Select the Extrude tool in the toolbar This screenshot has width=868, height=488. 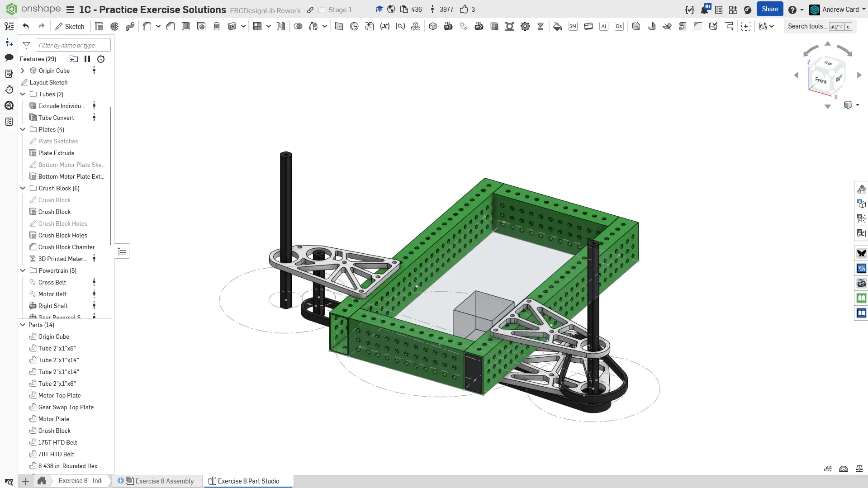pyautogui.click(x=99, y=26)
